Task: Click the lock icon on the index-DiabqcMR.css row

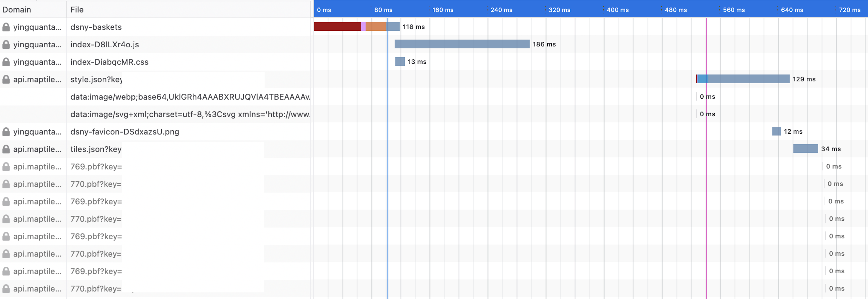Action: (6, 62)
